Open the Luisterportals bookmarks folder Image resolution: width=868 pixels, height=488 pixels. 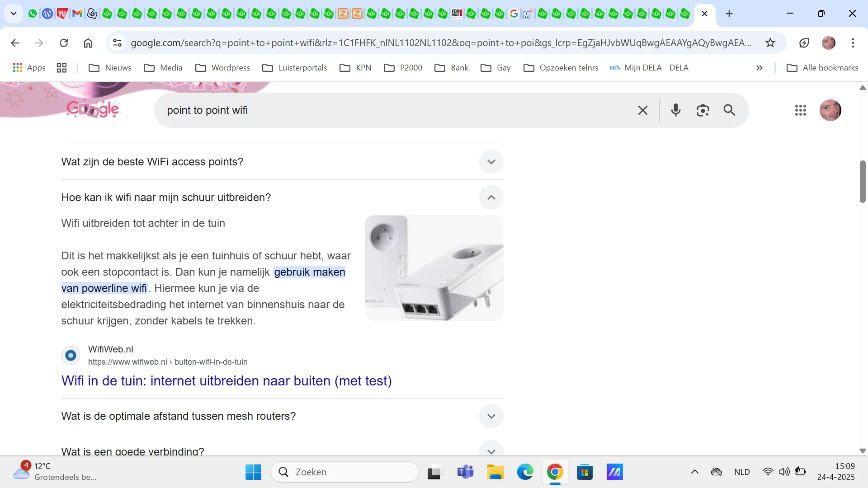[294, 68]
